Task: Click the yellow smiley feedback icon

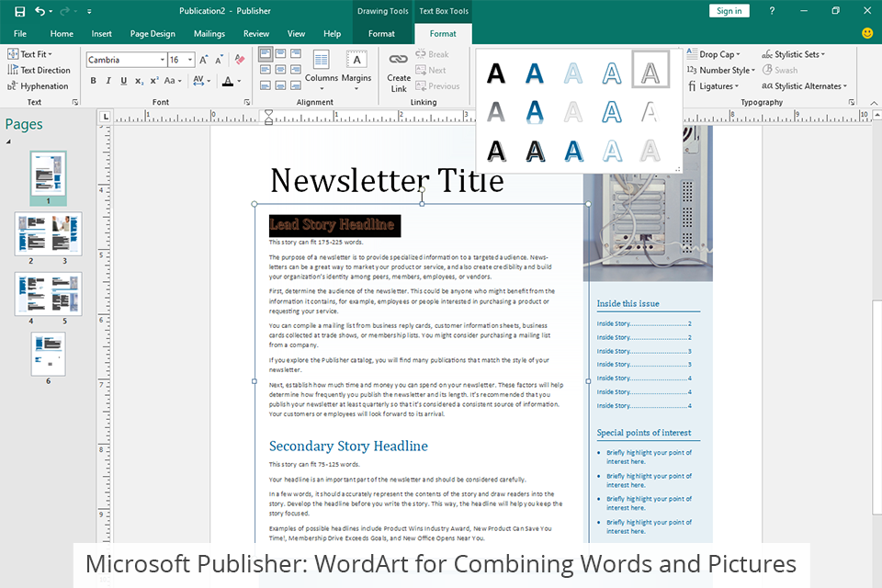Action: 867,33
